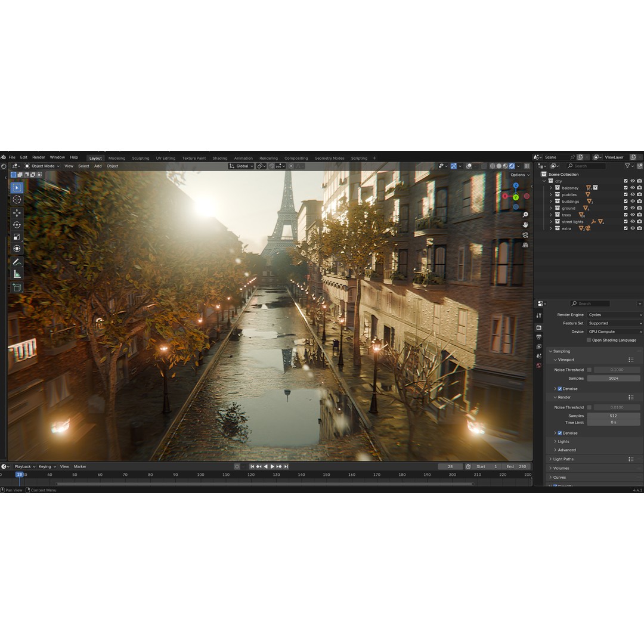Open the Render menu
Viewport: 644px width, 644px height.
[38, 157]
